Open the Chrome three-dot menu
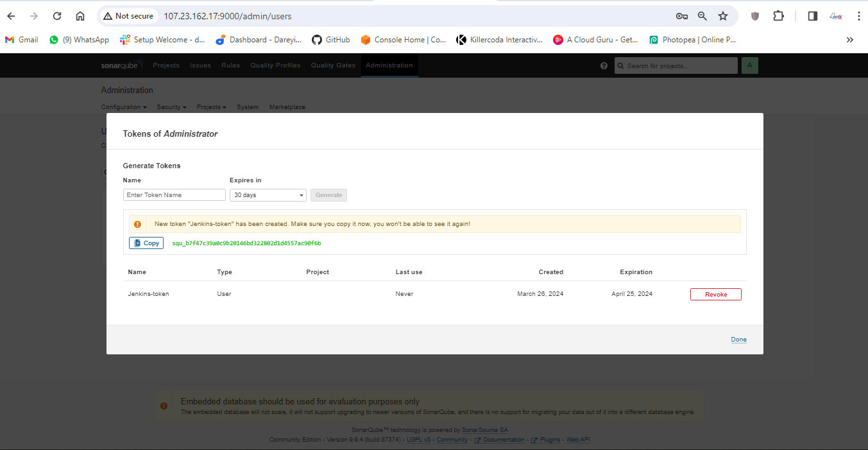The width and height of the screenshot is (868, 450). click(858, 16)
